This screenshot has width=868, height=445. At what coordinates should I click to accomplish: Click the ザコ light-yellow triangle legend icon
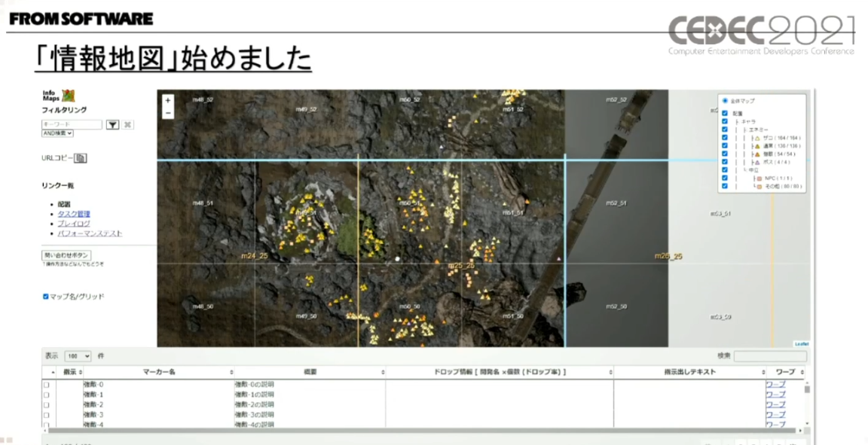point(757,138)
